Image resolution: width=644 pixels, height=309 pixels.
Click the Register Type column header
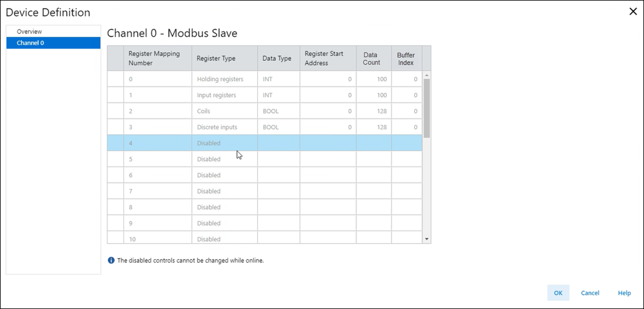tap(224, 58)
